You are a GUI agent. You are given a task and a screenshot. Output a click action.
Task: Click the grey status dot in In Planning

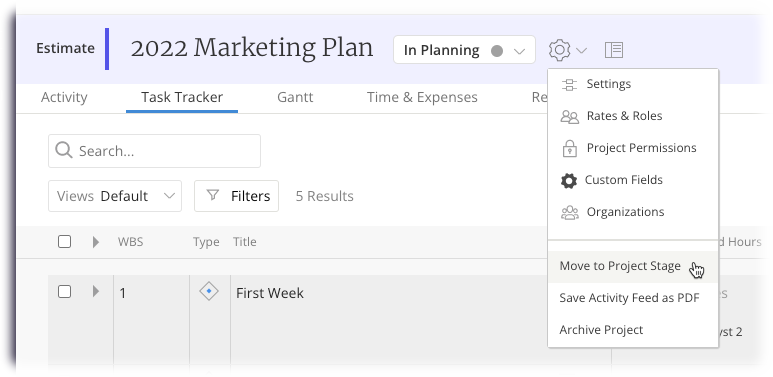497,50
